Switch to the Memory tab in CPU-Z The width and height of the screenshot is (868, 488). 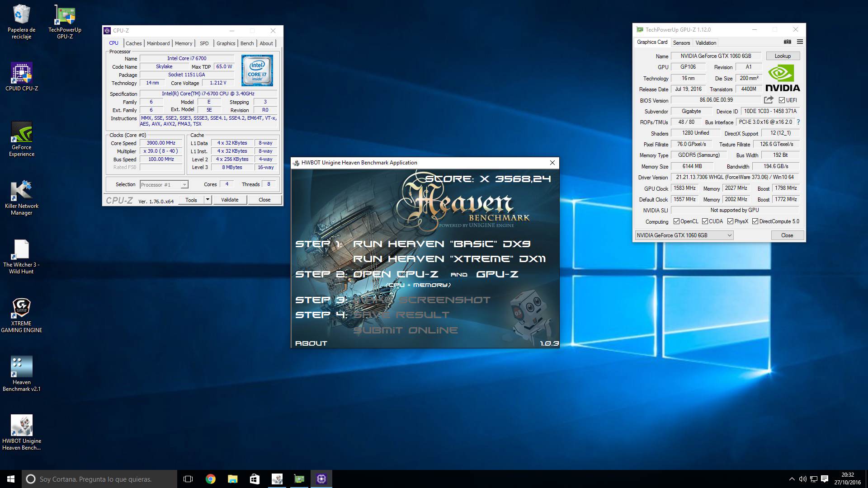click(x=184, y=43)
